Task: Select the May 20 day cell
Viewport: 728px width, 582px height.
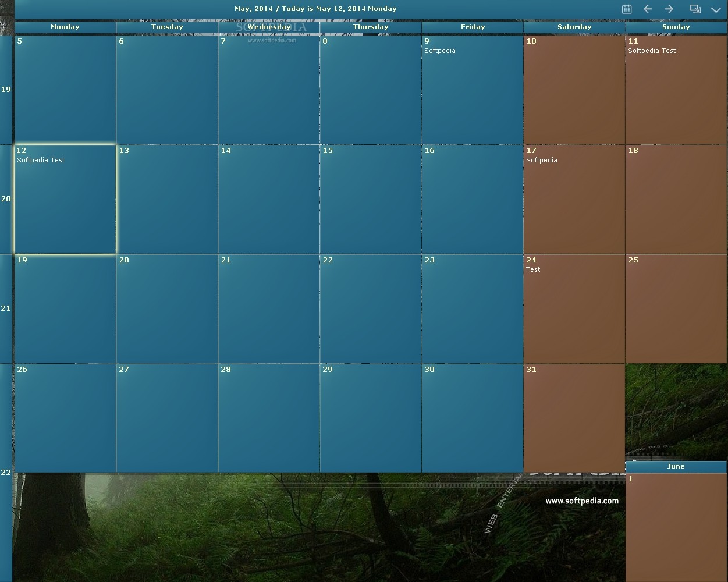Action: click(167, 308)
